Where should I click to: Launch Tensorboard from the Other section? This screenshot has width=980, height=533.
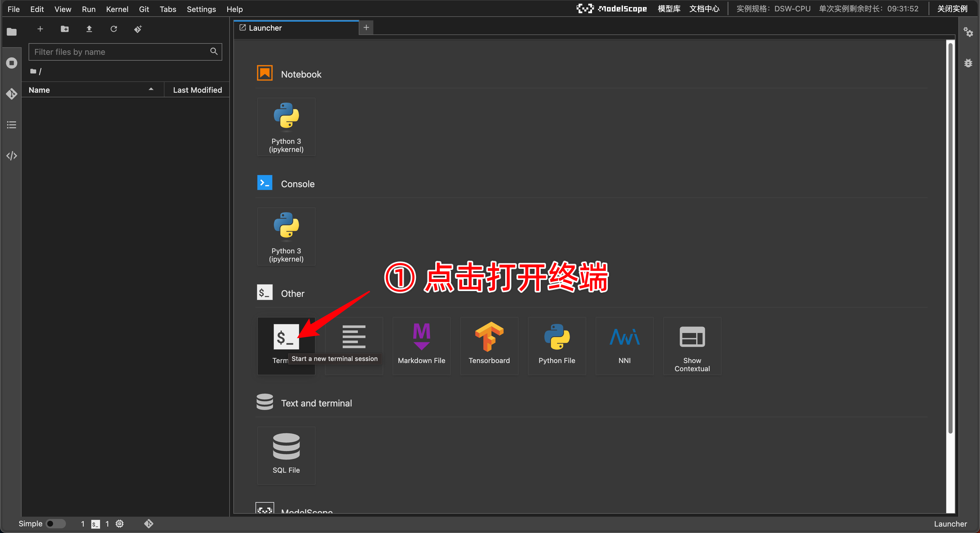pos(489,346)
